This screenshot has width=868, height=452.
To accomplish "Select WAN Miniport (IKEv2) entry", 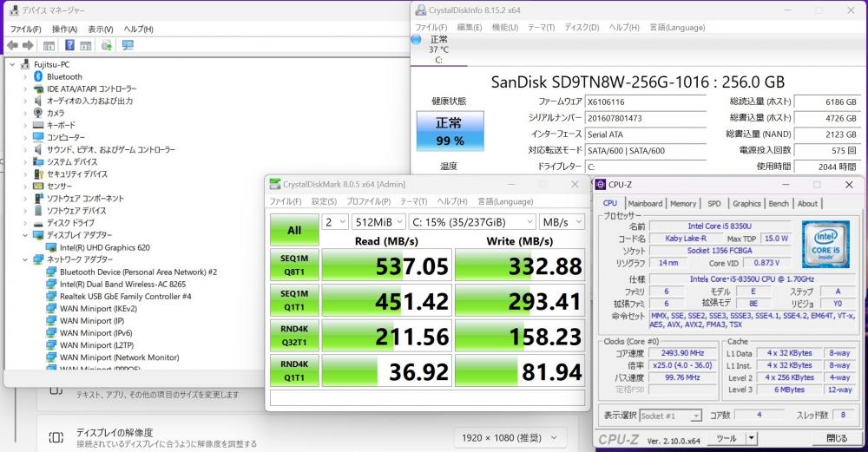I will click(x=99, y=308).
